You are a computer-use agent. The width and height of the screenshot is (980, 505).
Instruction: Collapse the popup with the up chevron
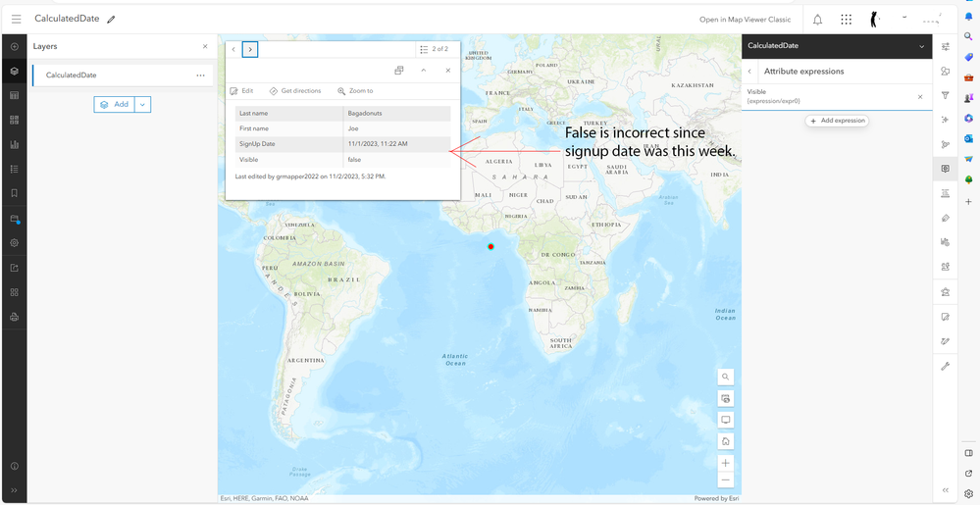[x=423, y=71]
